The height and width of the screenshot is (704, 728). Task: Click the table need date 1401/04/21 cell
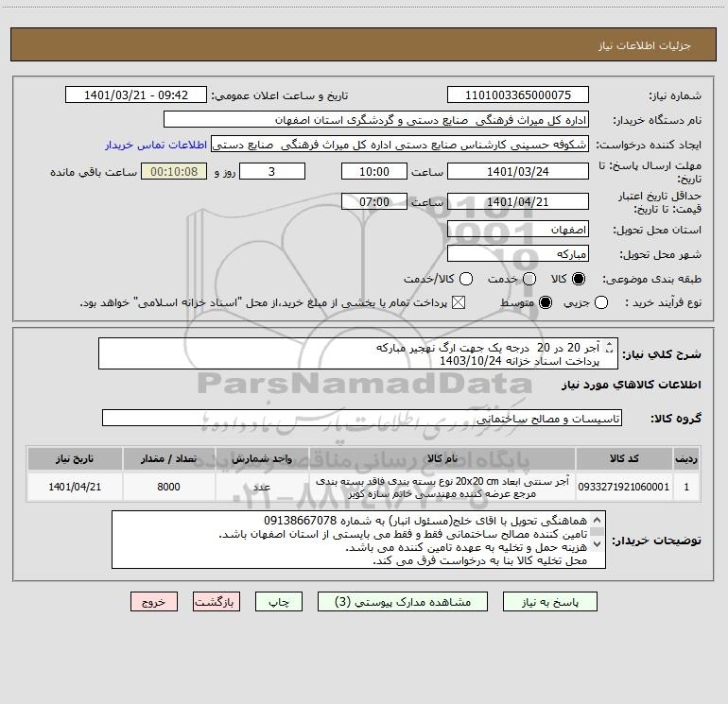[75, 487]
